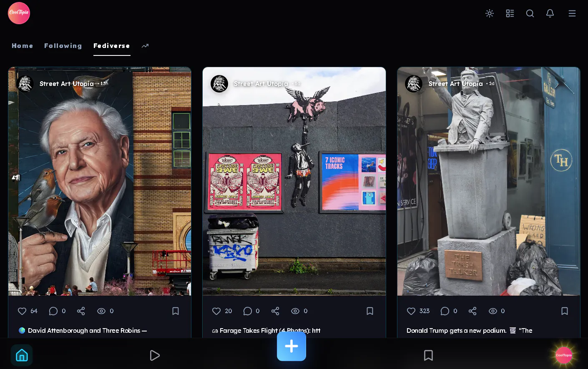Bookmark the David Attenborough post
The image size is (588, 369).
point(176,311)
